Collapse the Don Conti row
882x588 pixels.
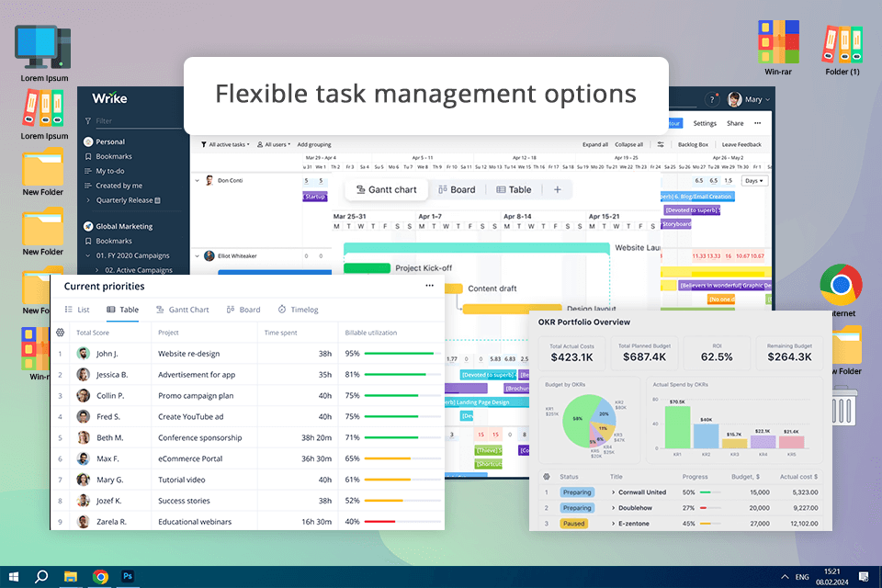[x=198, y=181]
